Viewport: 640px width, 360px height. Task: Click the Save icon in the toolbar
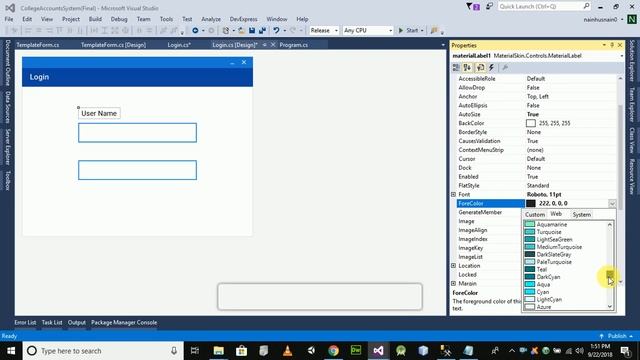252,31
